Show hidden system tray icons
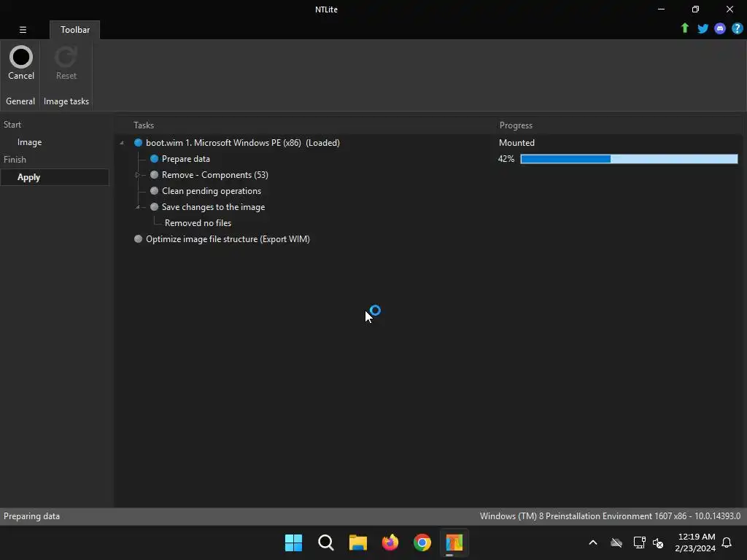The image size is (747, 560). [593, 542]
